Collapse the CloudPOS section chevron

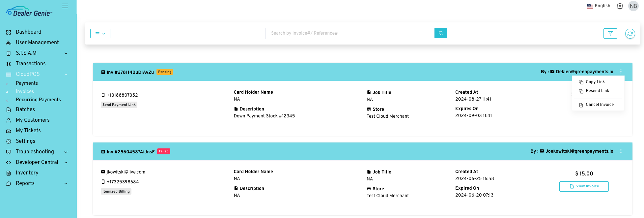tap(66, 74)
